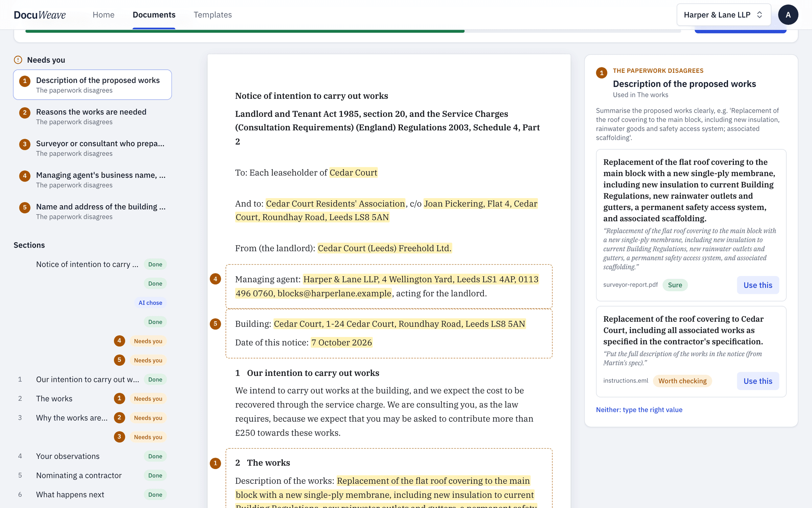This screenshot has height=508, width=812.
Task: Click badge 1 beside 'The works' document heading
Action: click(x=215, y=463)
